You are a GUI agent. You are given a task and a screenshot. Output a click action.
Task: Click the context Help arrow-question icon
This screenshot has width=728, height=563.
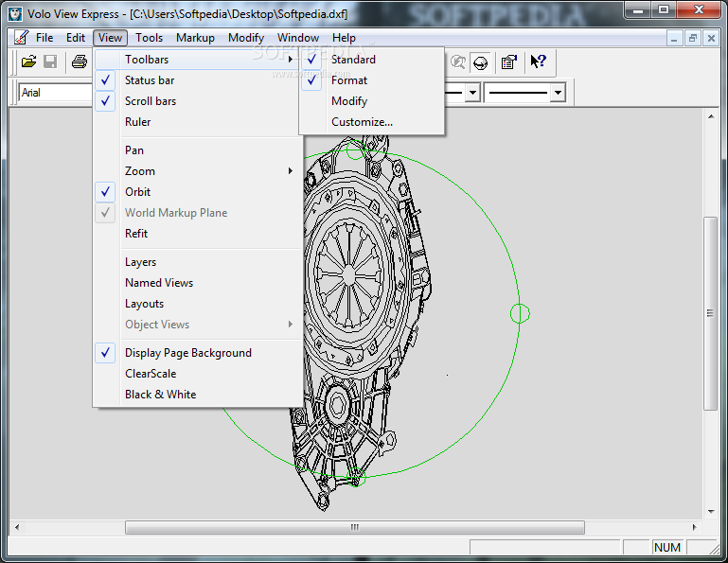coord(538,62)
